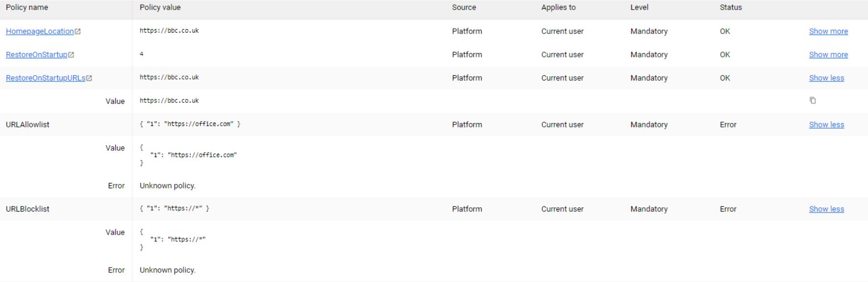Click expanded Value https://bbc.co.uk under RestoreOnStartupURLs
This screenshot has width=868, height=282.
pos(169,101)
